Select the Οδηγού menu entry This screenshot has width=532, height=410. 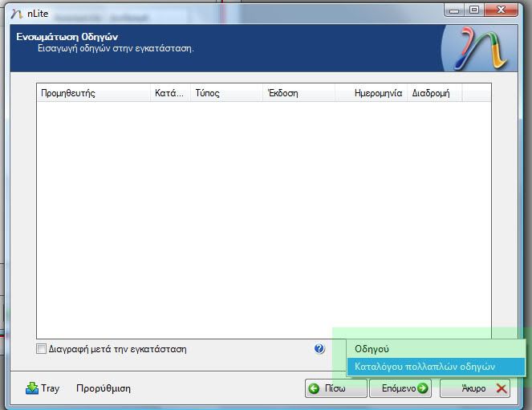click(x=372, y=349)
